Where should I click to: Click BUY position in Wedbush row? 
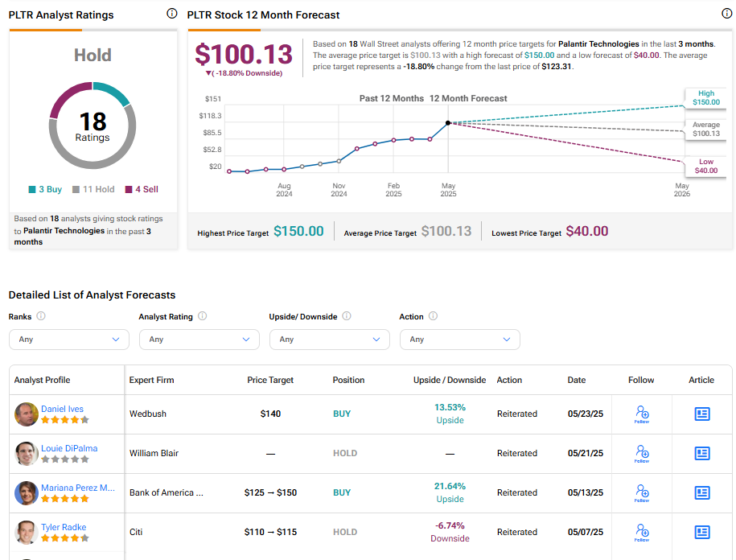342,414
